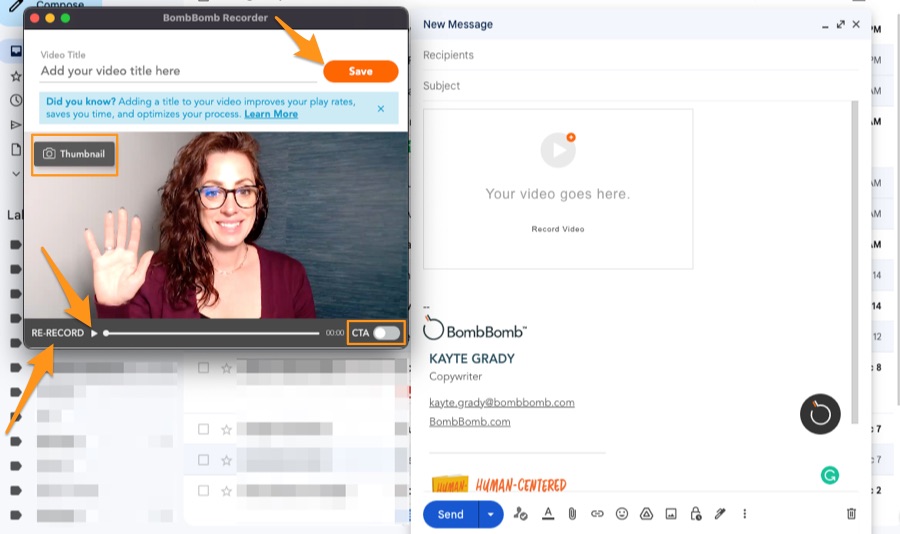The height and width of the screenshot is (534, 900).
Task: Open the Sent sidebar icon
Action: 16,125
